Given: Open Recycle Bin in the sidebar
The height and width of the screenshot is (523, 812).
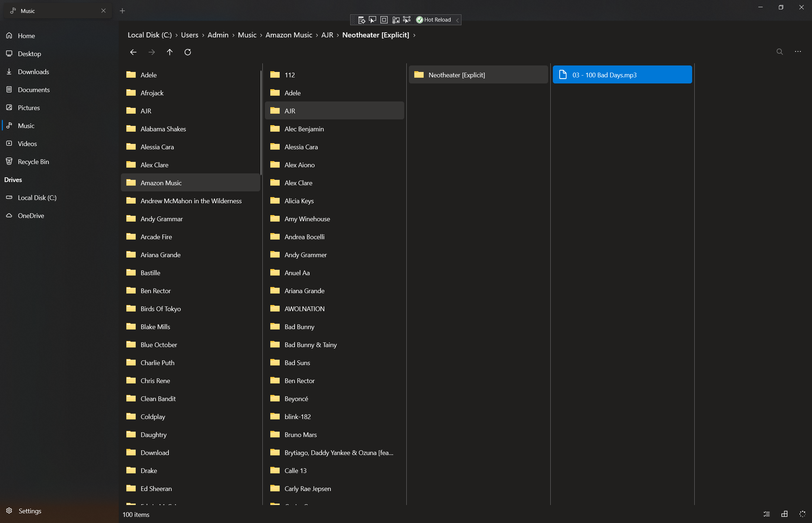Looking at the screenshot, I should (59, 162).
